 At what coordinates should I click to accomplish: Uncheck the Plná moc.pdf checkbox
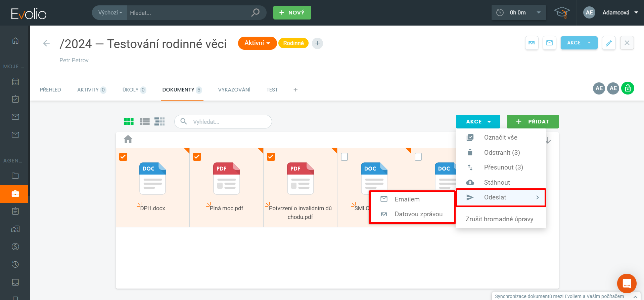(x=197, y=157)
